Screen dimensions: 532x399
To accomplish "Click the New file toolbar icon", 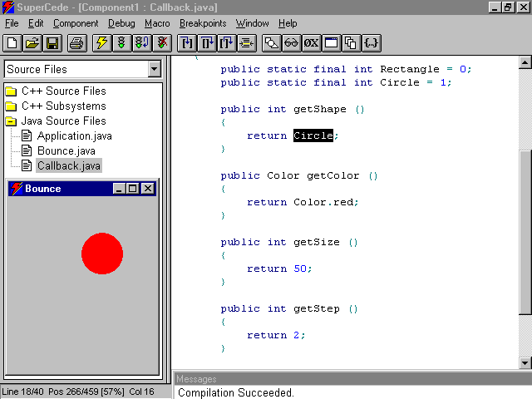I will coord(12,43).
